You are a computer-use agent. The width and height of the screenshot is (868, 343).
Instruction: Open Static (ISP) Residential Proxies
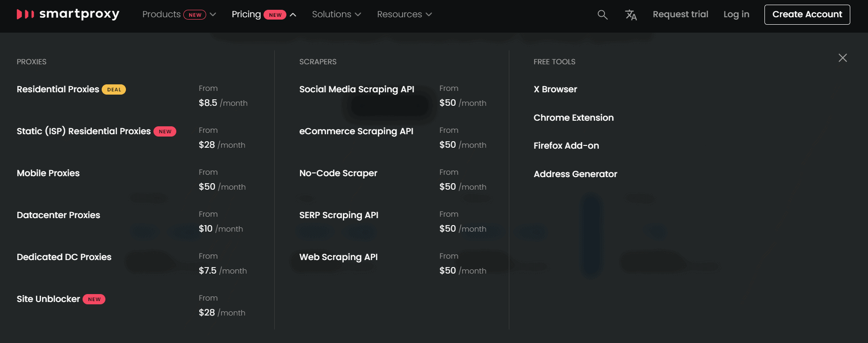[83, 131]
